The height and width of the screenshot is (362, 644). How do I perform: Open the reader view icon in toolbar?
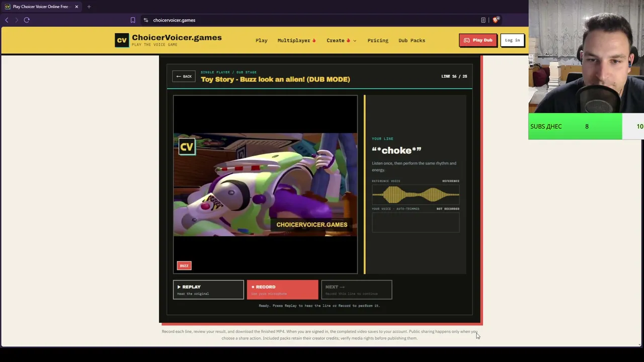click(x=483, y=20)
